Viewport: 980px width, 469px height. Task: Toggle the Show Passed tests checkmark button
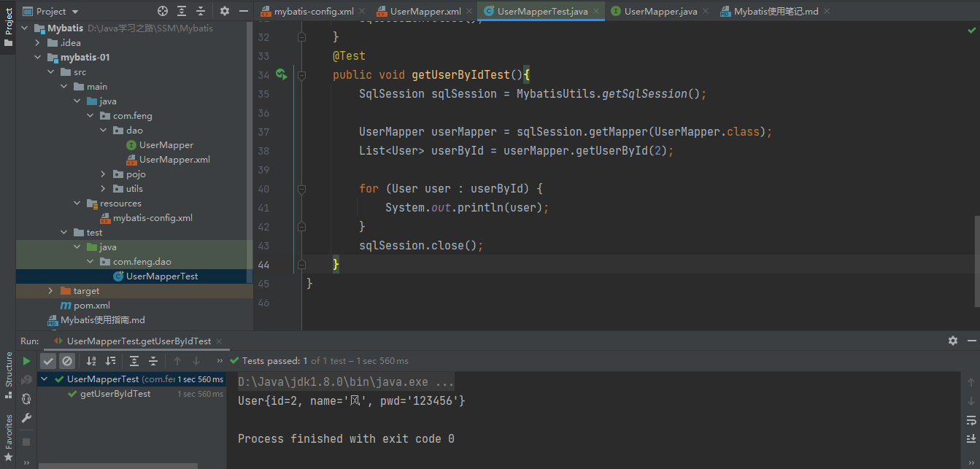pos(48,360)
